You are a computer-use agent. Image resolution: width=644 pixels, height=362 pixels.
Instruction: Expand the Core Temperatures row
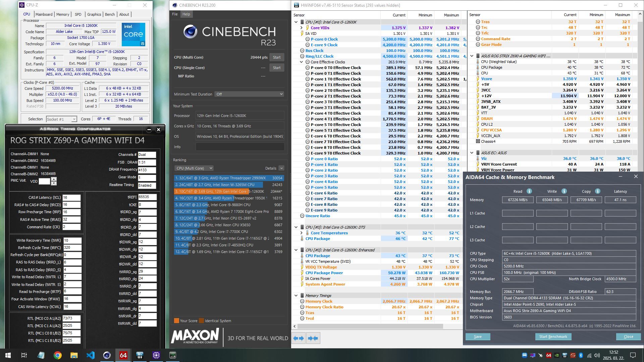[301, 233]
